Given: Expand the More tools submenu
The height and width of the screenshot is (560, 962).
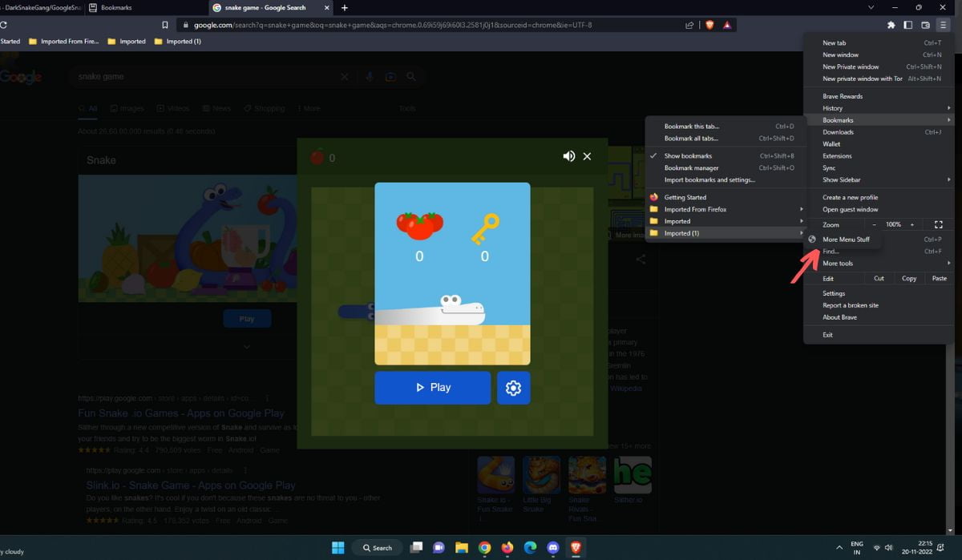Looking at the screenshot, I should 838,264.
